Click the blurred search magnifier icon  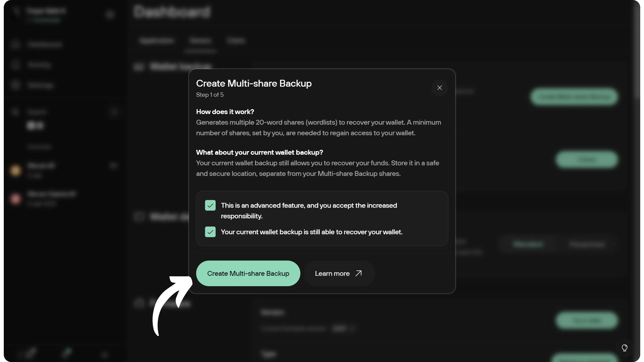pyautogui.click(x=15, y=111)
